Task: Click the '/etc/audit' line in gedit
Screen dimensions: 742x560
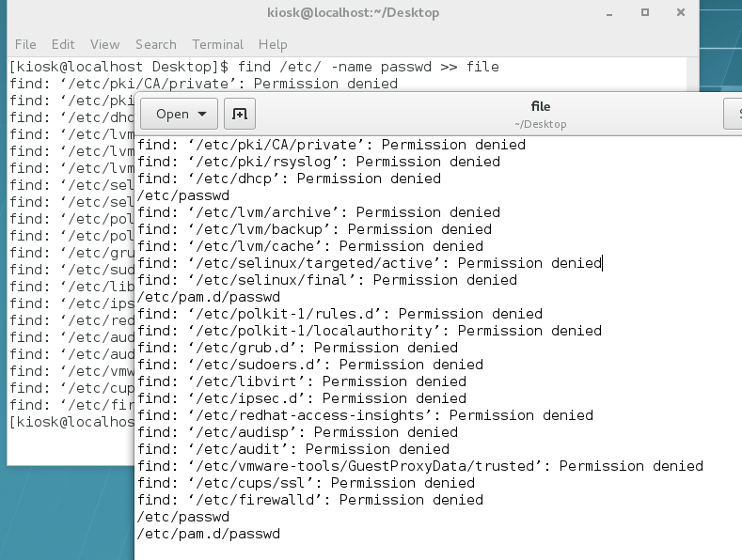Action: coord(293,449)
